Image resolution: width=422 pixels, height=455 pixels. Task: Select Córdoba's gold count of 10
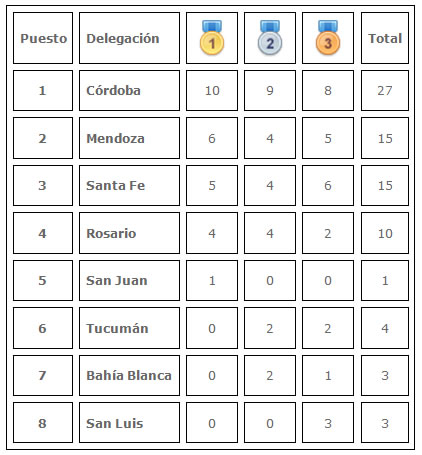coord(212,90)
